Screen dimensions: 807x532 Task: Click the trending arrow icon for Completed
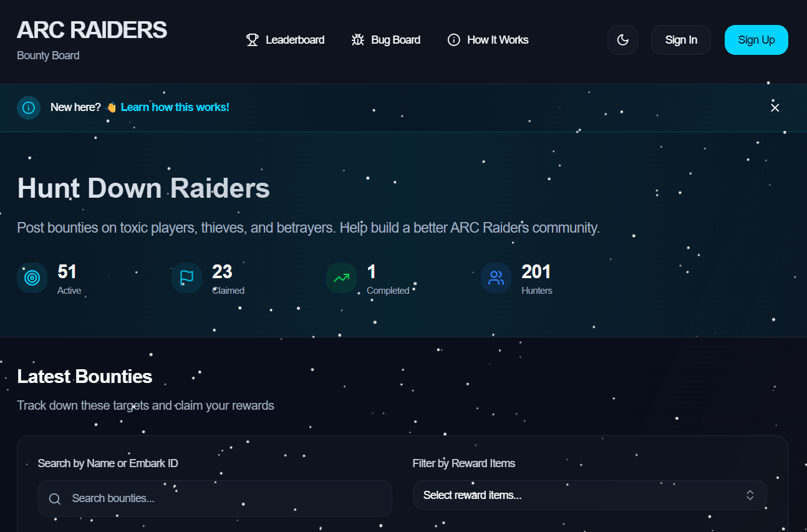pyautogui.click(x=341, y=278)
